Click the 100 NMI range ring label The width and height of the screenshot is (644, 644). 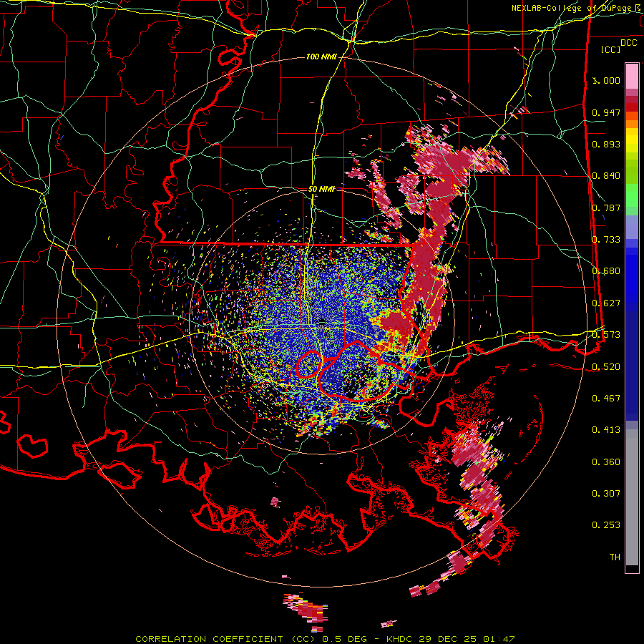(321, 57)
